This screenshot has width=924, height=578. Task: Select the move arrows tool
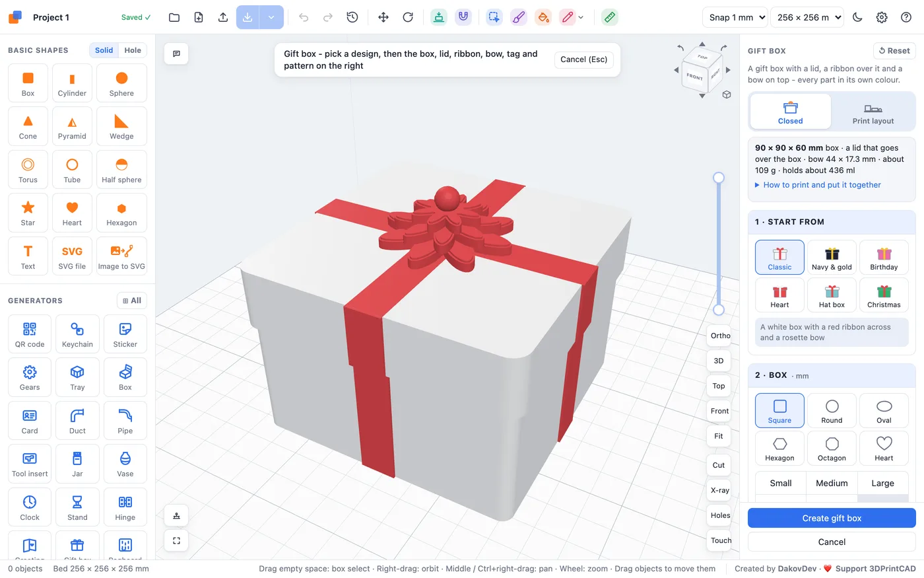point(383,17)
